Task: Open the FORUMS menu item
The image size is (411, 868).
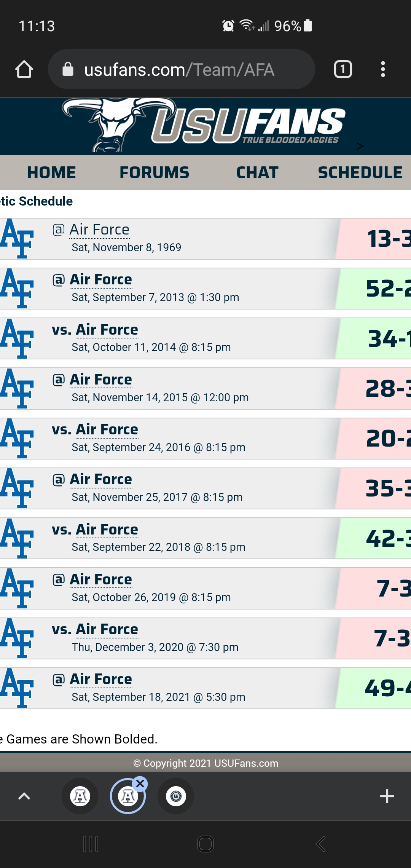Action: pos(154,172)
